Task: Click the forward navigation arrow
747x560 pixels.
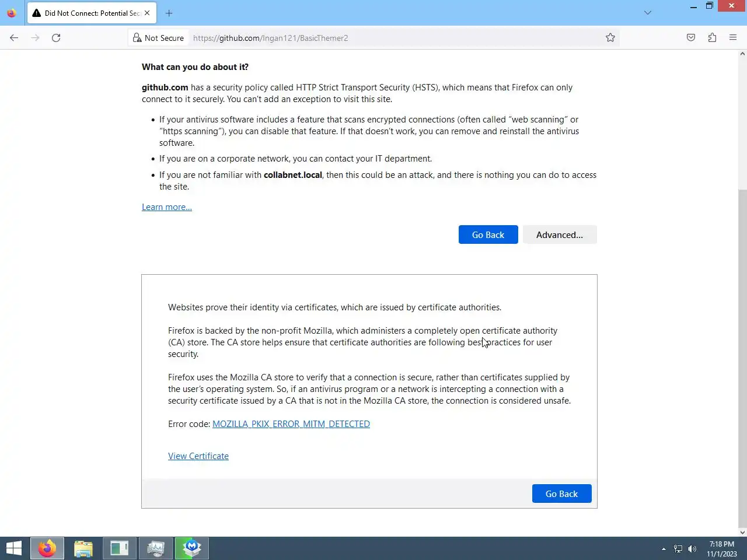Action: click(x=35, y=38)
